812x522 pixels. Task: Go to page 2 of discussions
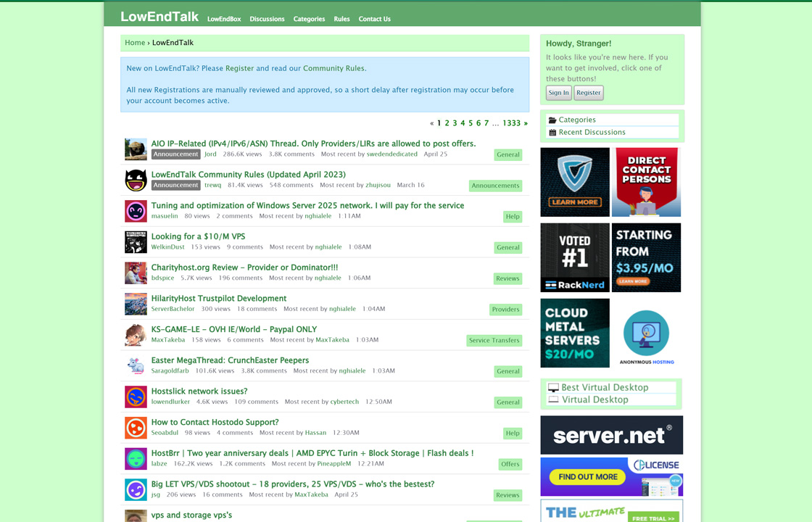click(447, 123)
